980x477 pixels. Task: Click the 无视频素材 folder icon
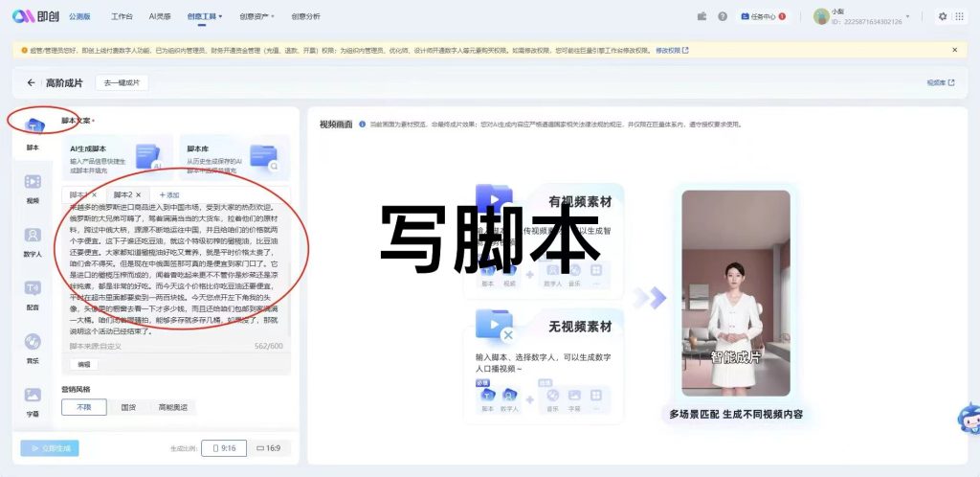click(x=495, y=324)
